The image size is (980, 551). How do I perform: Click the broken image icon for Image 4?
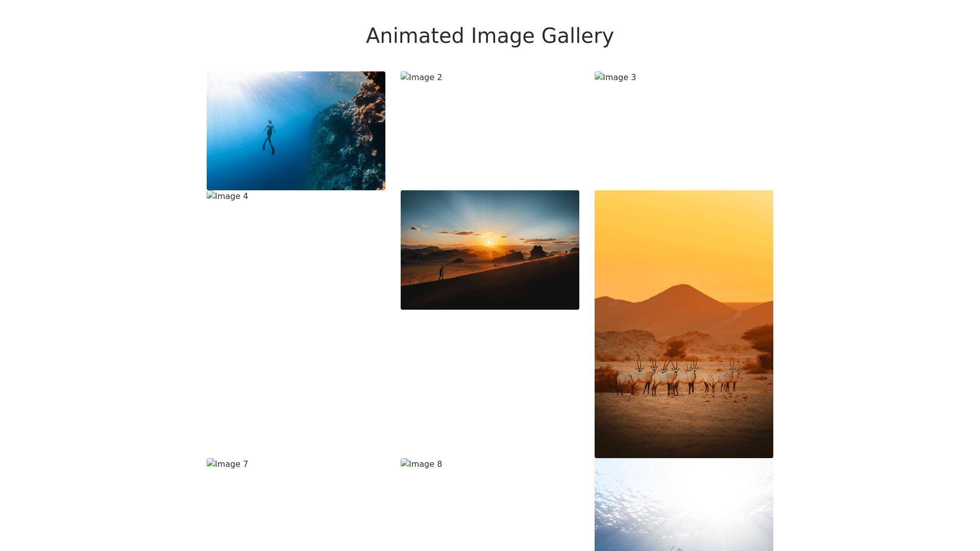tap(211, 196)
